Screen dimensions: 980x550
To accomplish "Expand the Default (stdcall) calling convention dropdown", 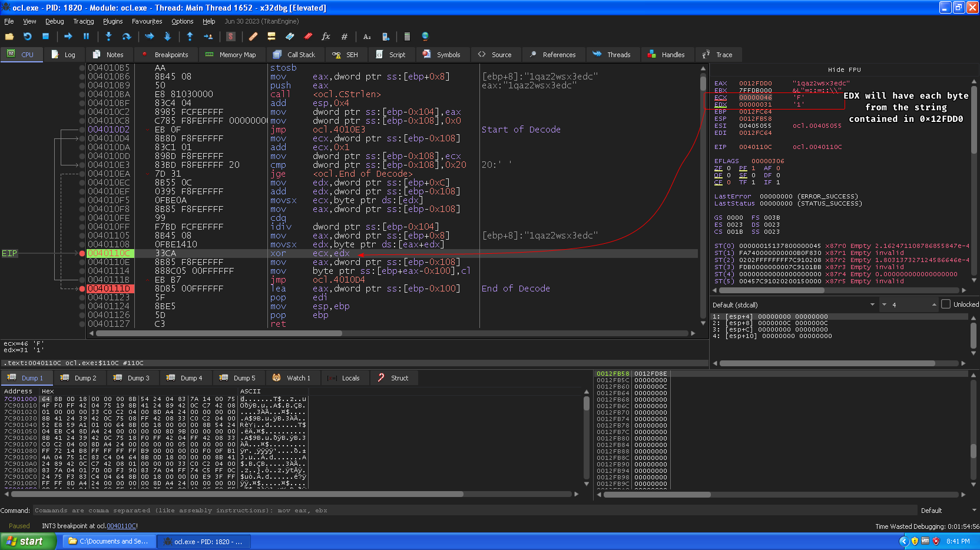I will coord(872,304).
